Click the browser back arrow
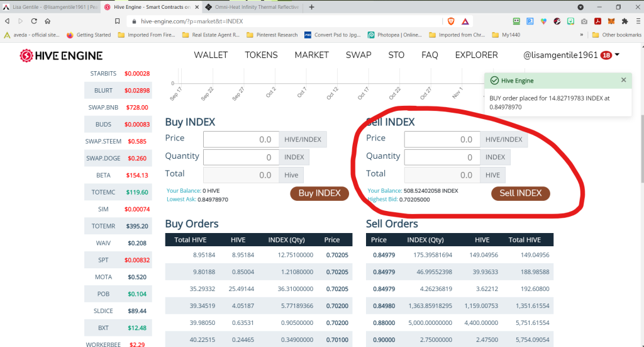The width and height of the screenshot is (644, 347). click(x=7, y=21)
